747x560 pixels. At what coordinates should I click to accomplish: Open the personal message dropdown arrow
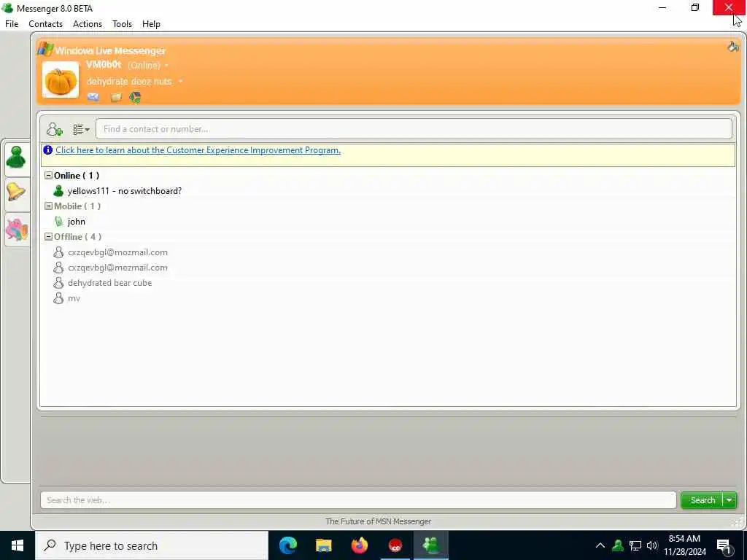pos(181,82)
